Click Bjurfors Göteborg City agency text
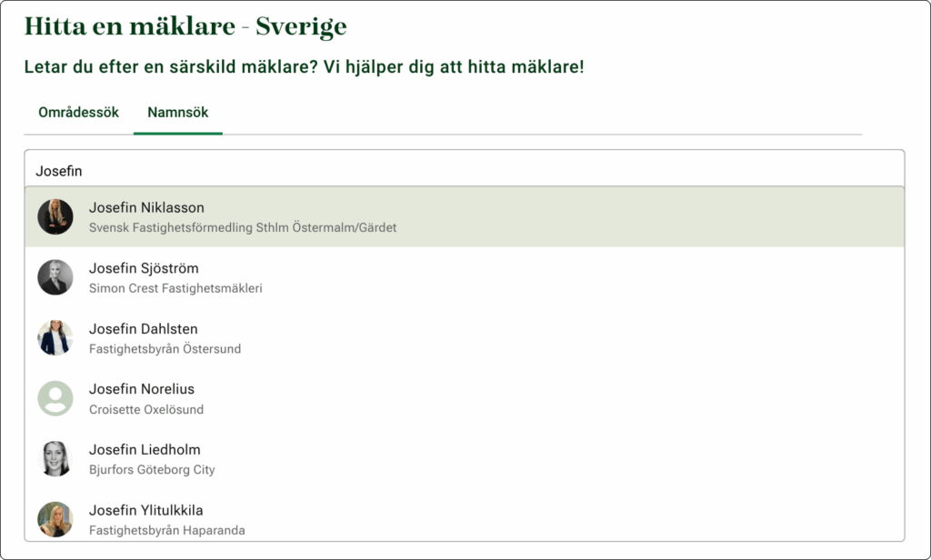The height and width of the screenshot is (560, 931). pos(152,470)
